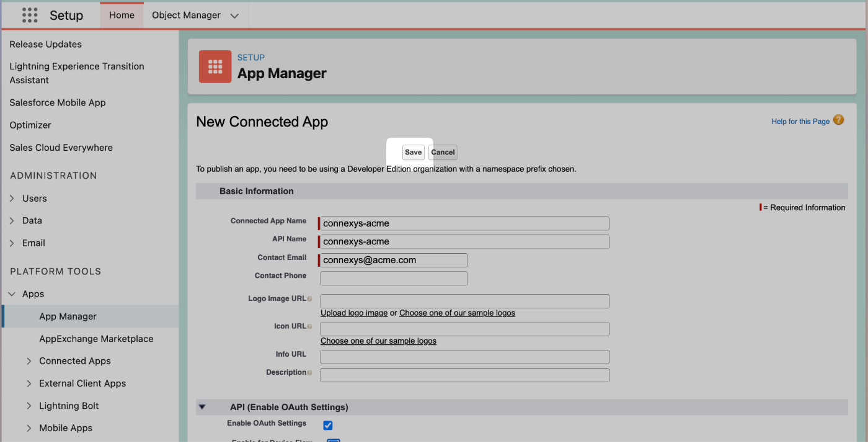Switch to the Object Manager tab
Viewport: 868px width, 443px height.
pos(187,15)
